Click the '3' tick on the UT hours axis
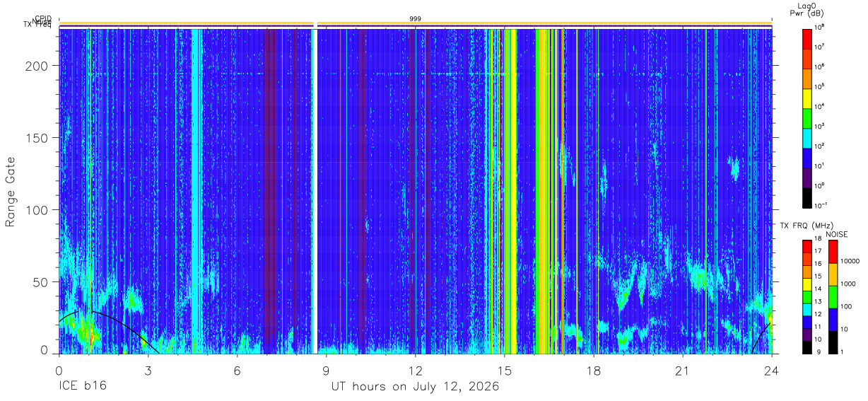 tap(148, 370)
